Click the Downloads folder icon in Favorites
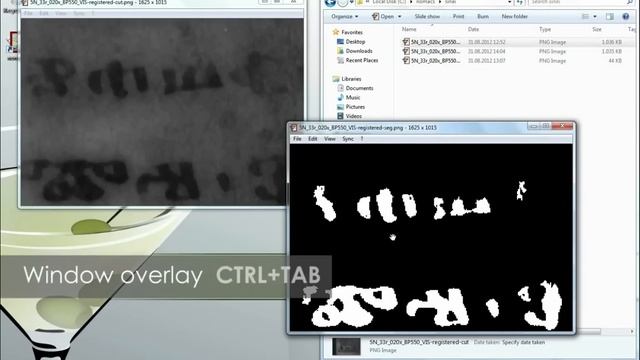 click(x=340, y=51)
